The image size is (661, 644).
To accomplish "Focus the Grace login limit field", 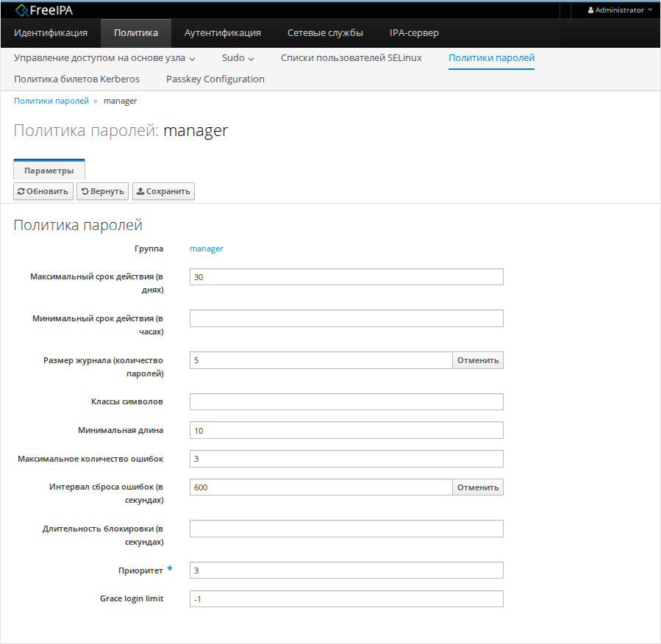I will (x=346, y=599).
